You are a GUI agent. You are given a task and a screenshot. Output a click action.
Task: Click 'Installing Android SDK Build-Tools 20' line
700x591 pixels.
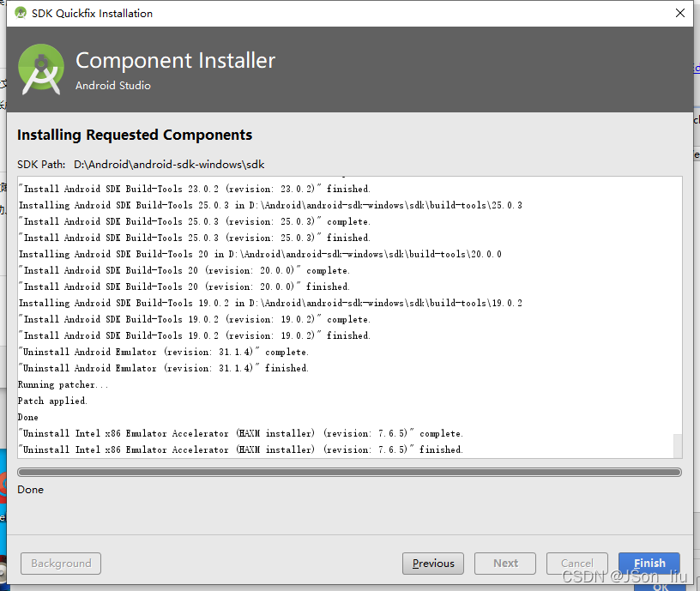(x=260, y=254)
